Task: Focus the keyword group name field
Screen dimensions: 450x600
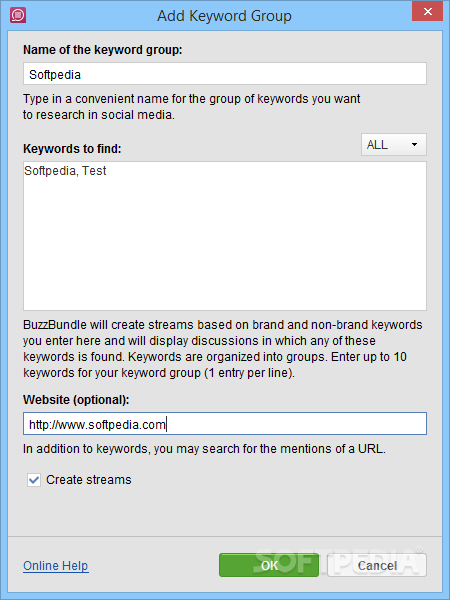Action: 225,73
